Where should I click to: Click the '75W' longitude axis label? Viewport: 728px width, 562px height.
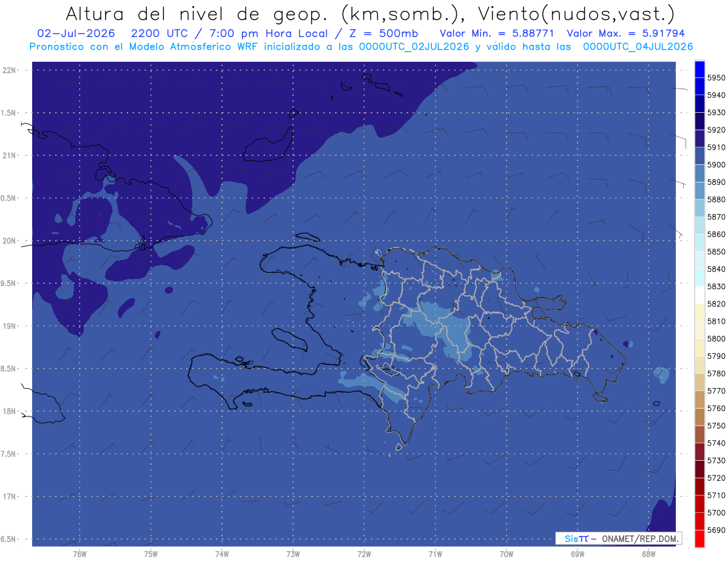point(151,554)
